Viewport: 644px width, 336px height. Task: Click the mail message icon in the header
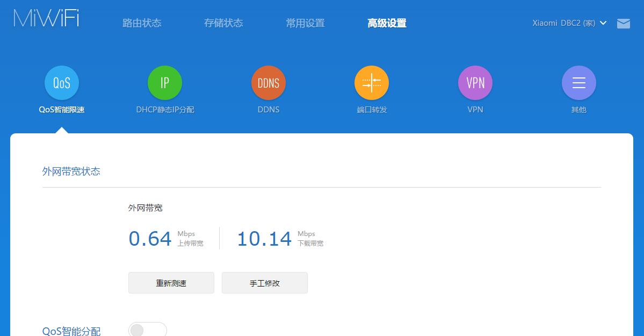(623, 23)
